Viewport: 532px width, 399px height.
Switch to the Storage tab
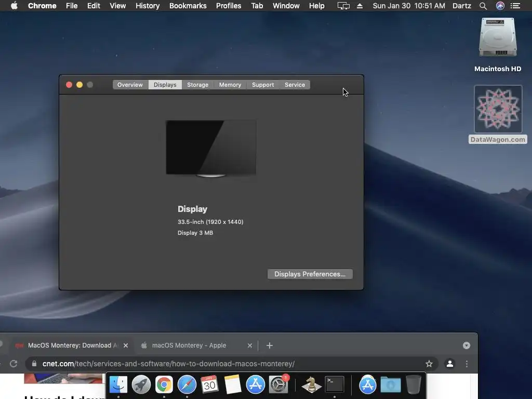197,85
